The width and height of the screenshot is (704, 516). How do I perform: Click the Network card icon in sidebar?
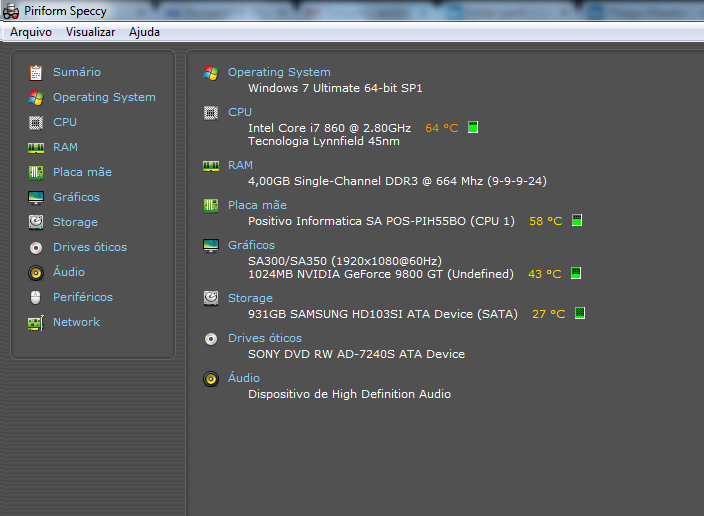(36, 322)
